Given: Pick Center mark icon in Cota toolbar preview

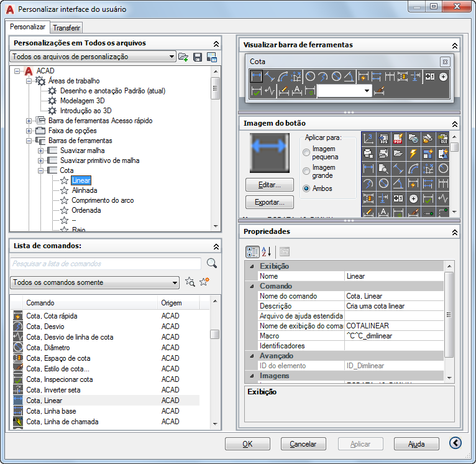Looking at the screenshot, I should (443, 77).
